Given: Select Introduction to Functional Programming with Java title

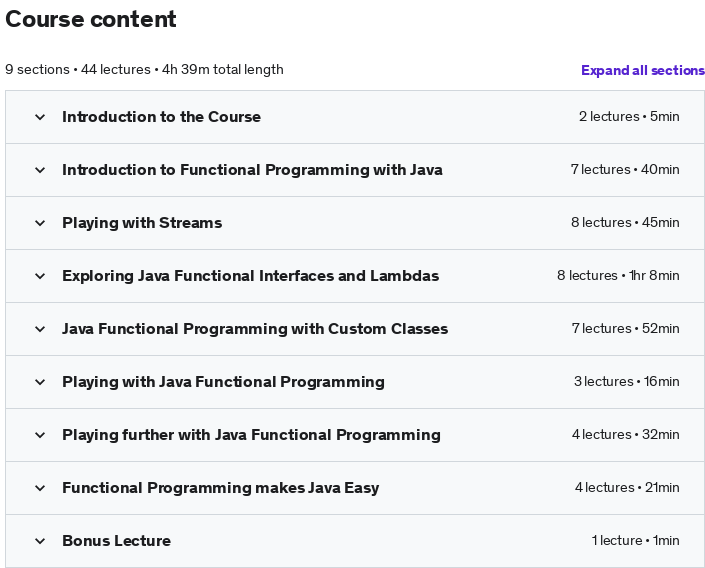Looking at the screenshot, I should [252, 170].
